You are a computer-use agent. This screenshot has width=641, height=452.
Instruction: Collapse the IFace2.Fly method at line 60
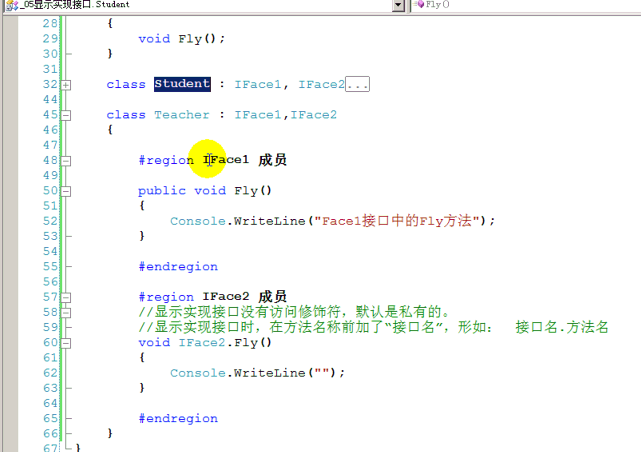pos(66,343)
